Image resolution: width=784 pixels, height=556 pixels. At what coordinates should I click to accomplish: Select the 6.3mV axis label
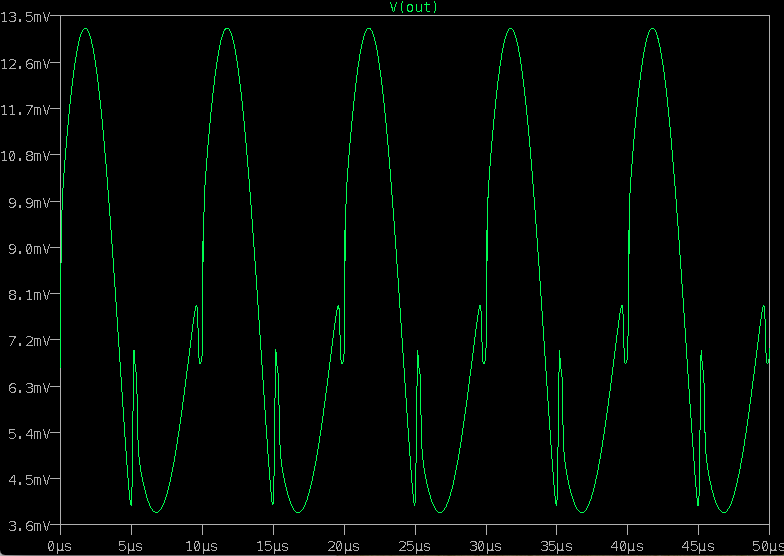click(x=29, y=388)
